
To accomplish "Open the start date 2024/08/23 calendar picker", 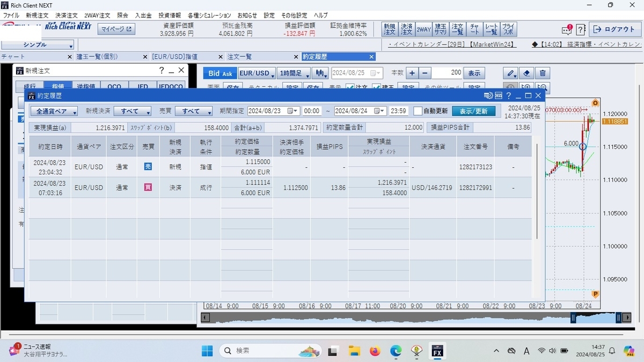I will point(293,111).
